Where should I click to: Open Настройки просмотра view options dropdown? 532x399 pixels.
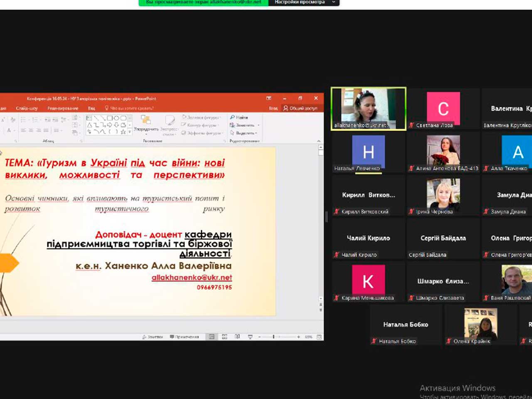coord(304,2)
